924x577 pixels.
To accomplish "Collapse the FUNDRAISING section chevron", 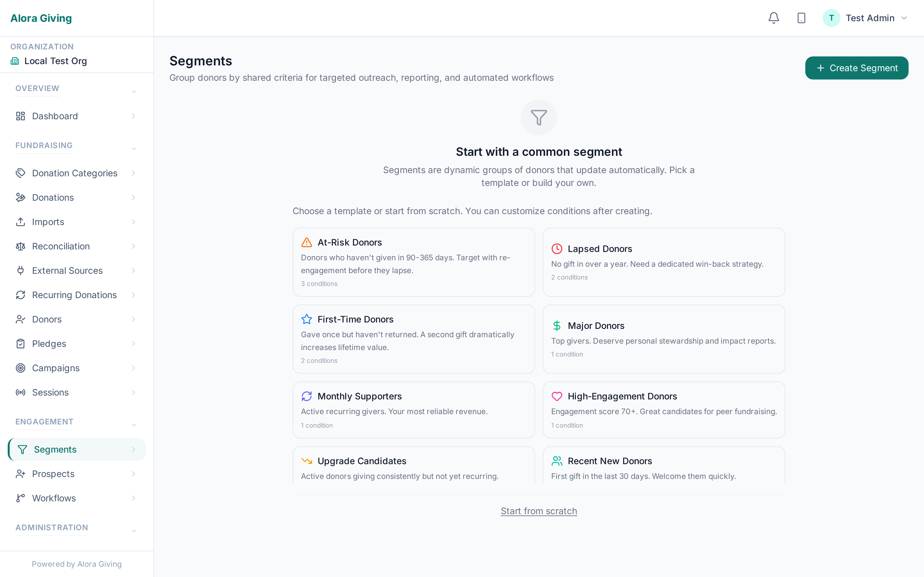I will [x=134, y=148].
